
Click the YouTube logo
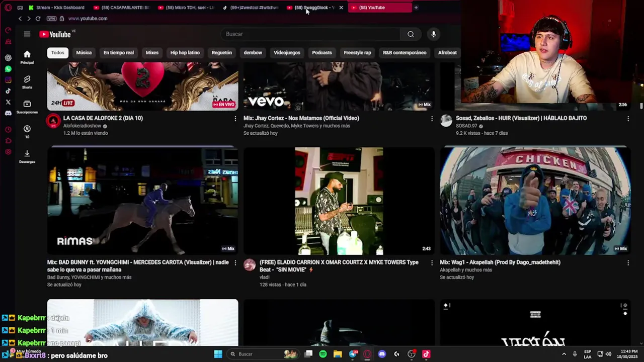coord(55,34)
